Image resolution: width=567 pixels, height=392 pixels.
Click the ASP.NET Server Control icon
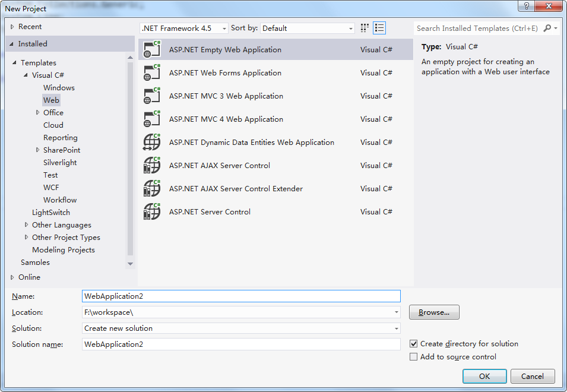click(x=152, y=211)
